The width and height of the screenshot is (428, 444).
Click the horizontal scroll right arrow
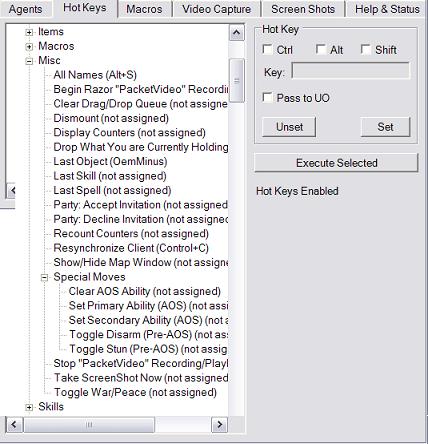click(x=220, y=425)
